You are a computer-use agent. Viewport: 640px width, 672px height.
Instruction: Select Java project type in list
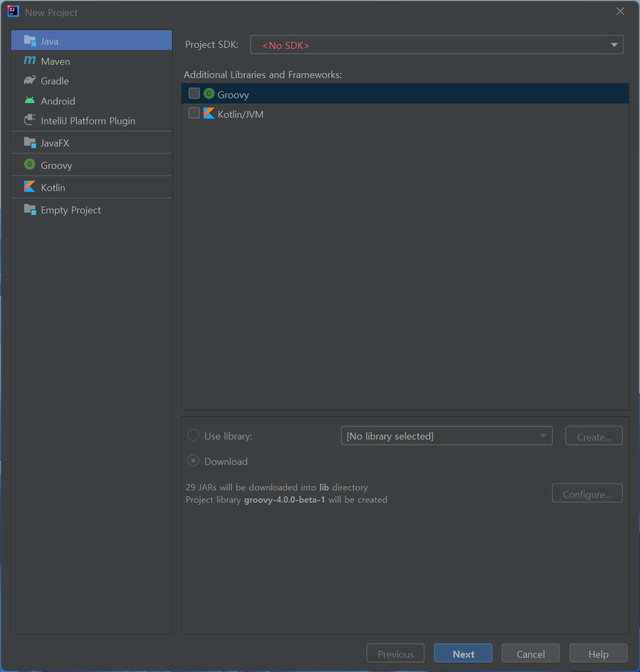[91, 41]
